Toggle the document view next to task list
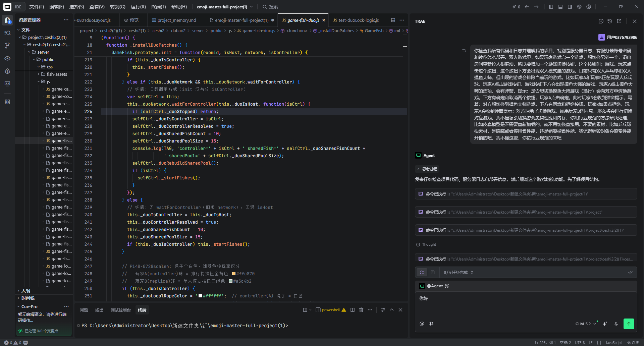 (433, 272)
